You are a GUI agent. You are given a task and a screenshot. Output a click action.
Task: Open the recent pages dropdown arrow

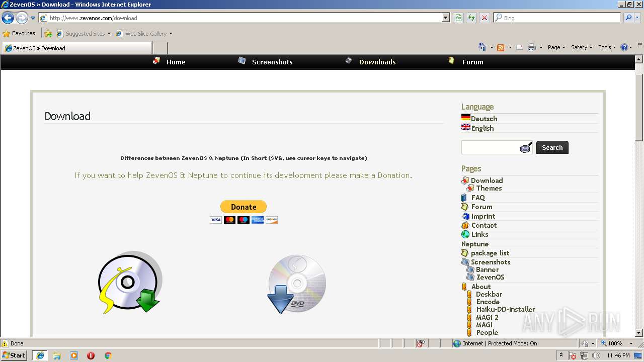(x=33, y=18)
